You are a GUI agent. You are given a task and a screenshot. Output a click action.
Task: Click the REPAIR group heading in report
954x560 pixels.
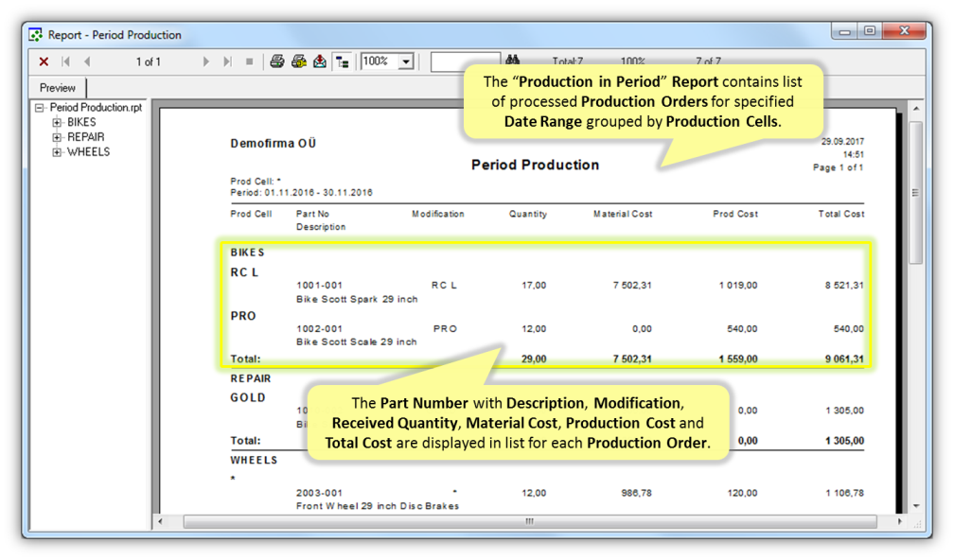click(x=251, y=378)
